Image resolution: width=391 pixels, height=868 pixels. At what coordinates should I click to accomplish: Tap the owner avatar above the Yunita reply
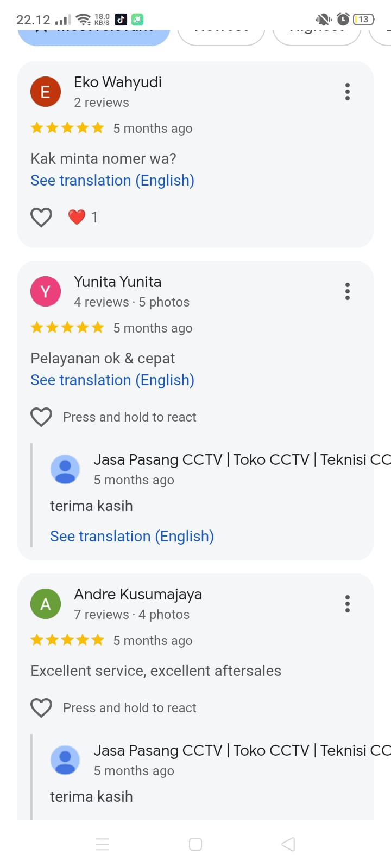[x=65, y=469]
